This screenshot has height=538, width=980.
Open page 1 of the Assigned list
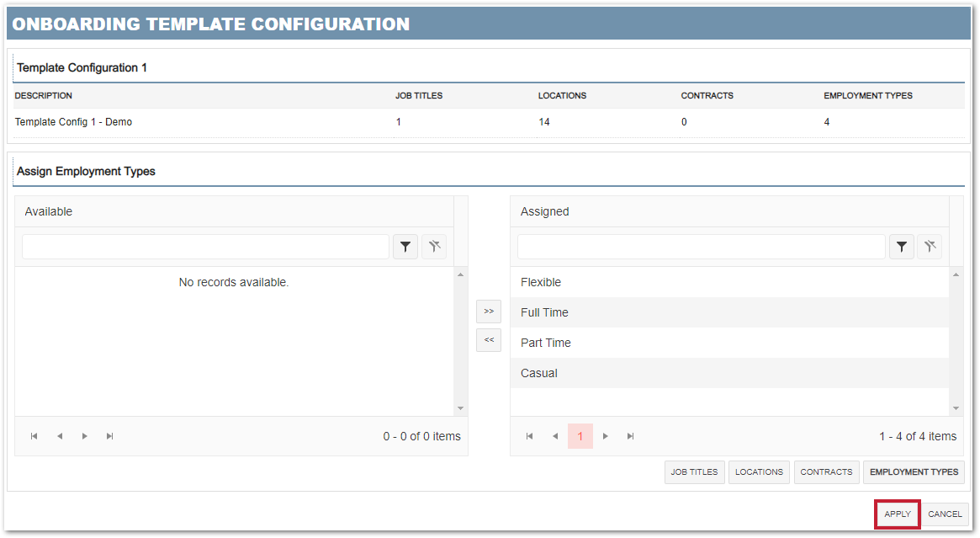pyautogui.click(x=580, y=436)
